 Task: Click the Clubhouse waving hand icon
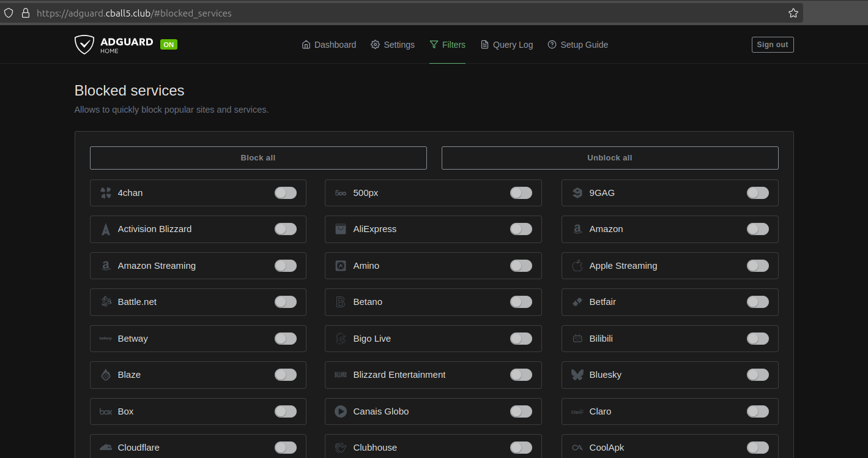click(x=341, y=448)
